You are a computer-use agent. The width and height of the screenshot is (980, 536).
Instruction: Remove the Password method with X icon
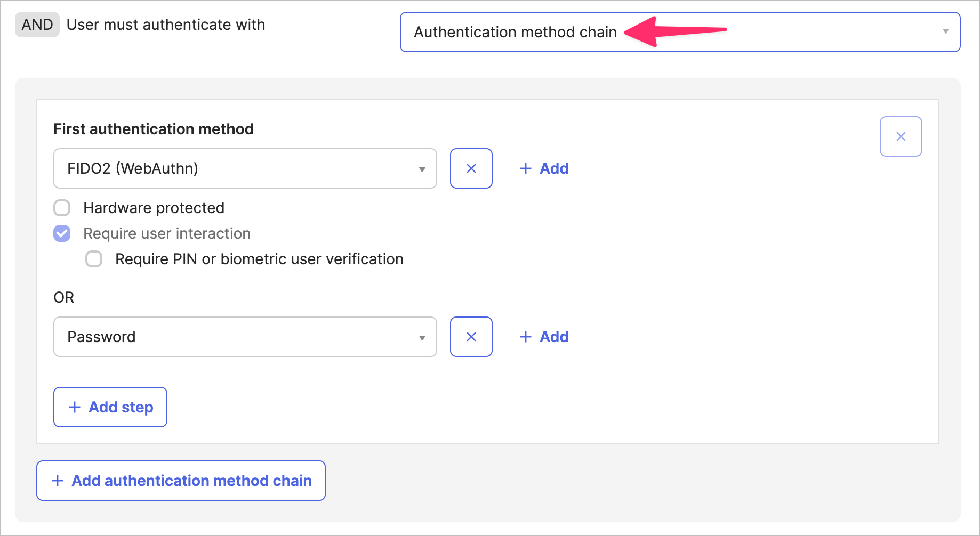[471, 337]
